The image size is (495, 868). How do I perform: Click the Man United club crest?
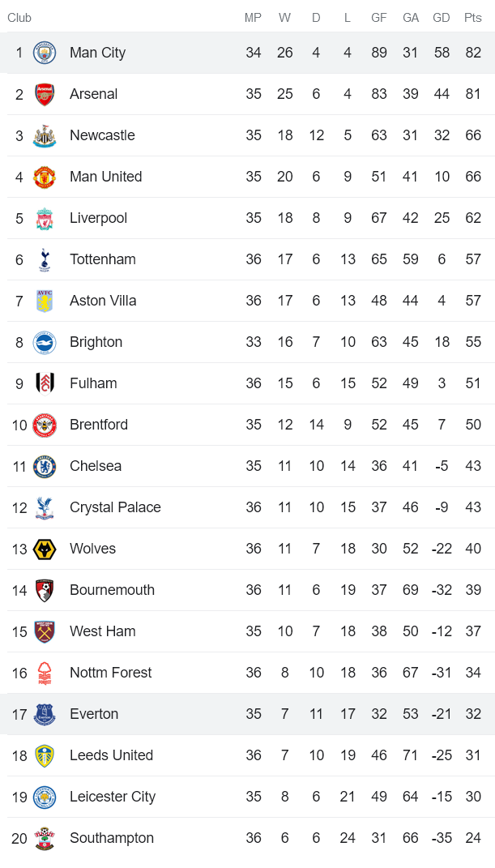pos(45,177)
